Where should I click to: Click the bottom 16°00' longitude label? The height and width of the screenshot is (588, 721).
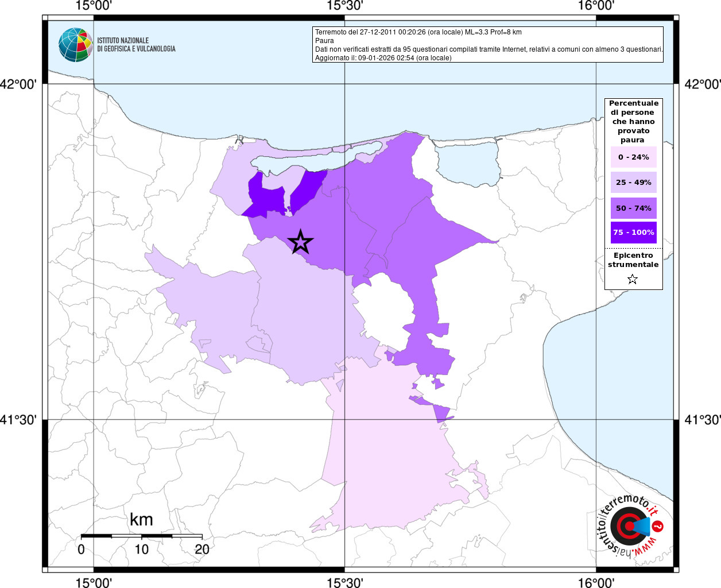pos(596,583)
